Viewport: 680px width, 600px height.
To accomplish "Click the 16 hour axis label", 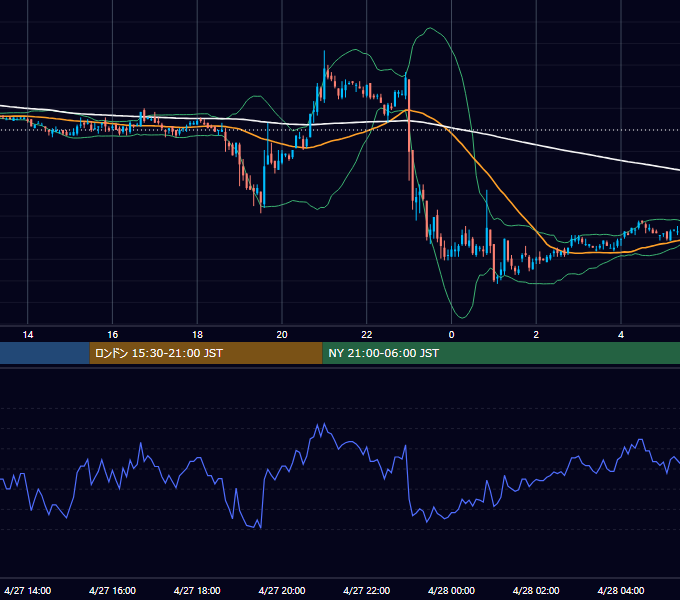I will (112, 335).
